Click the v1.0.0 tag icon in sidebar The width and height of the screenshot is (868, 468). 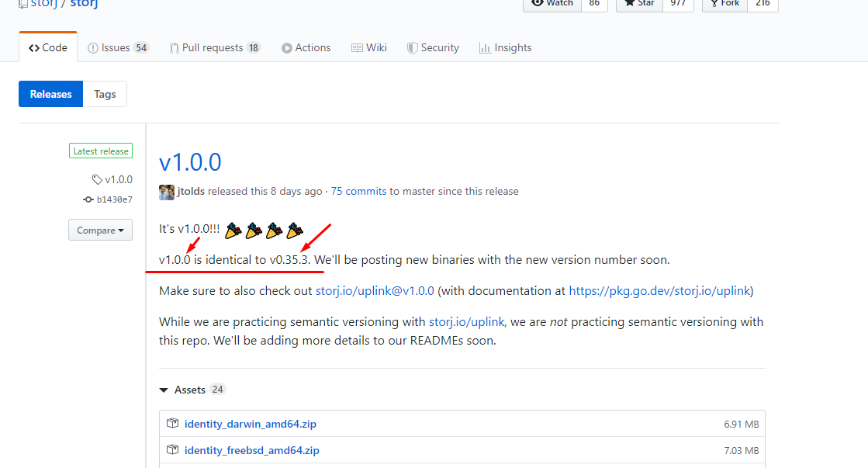[x=97, y=180]
